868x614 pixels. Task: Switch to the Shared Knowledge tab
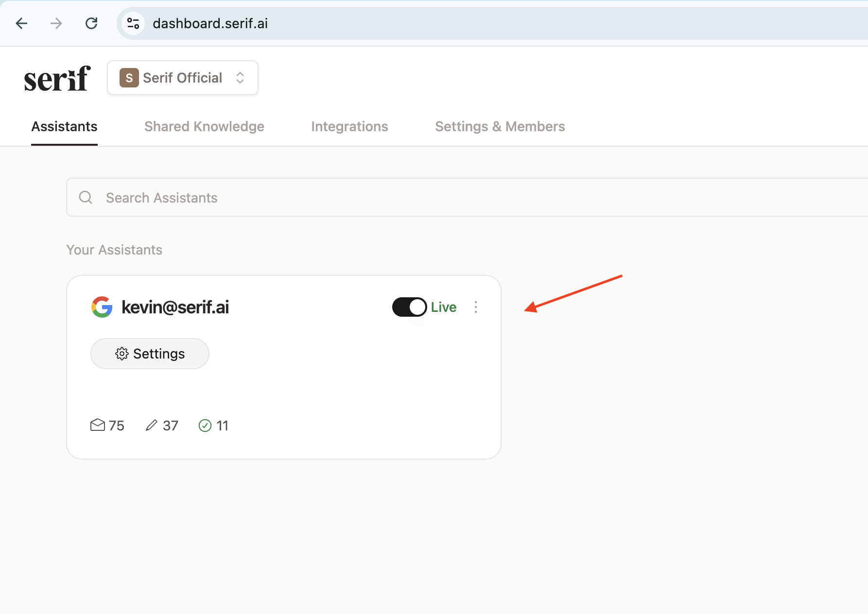point(204,127)
